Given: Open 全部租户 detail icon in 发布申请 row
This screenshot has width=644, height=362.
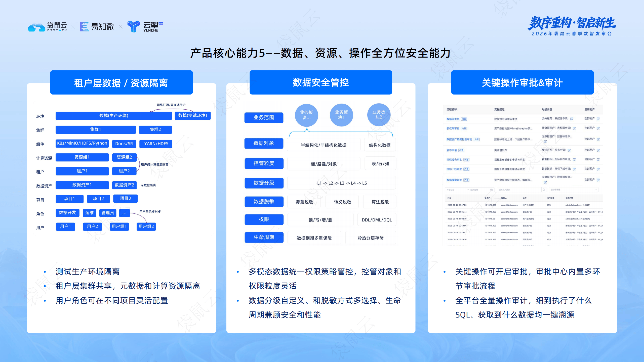Looking at the screenshot, I should (598, 150).
